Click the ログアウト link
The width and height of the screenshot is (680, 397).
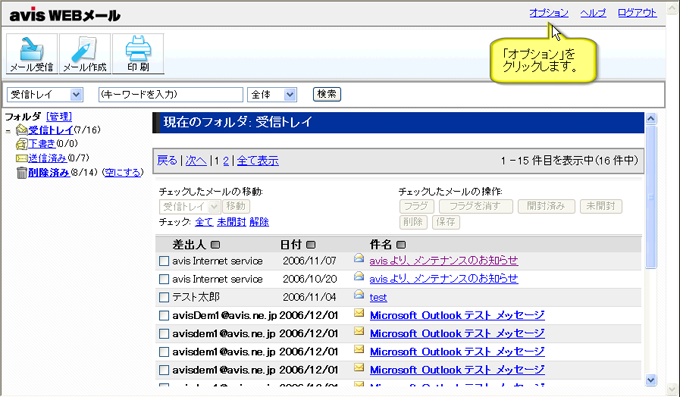click(637, 13)
